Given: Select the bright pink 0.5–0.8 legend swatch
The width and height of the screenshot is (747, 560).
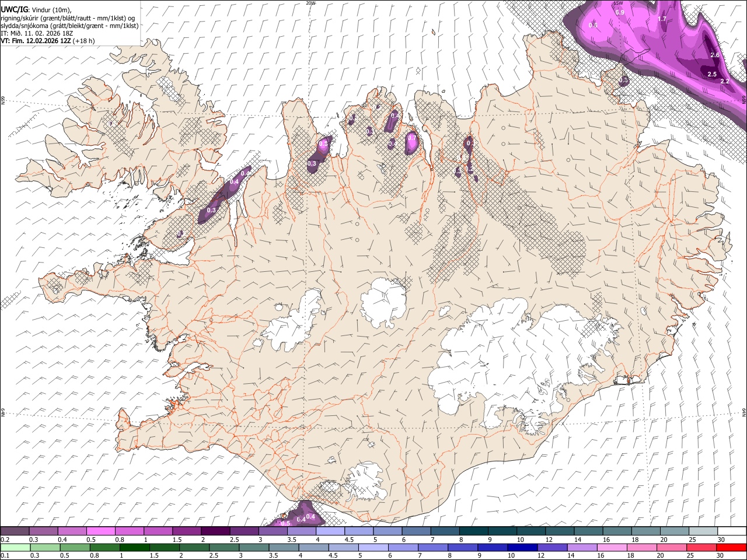Looking at the screenshot, I should tap(100, 531).
